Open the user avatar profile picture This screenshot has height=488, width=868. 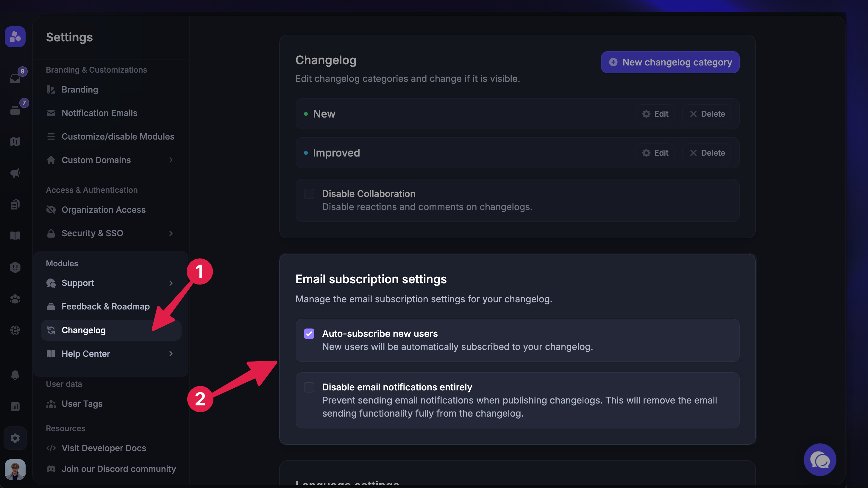(x=15, y=470)
